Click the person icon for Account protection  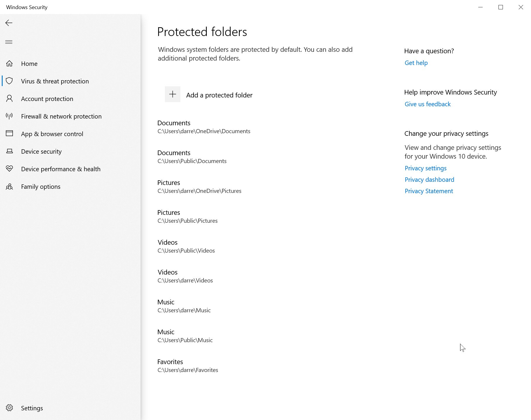coord(9,99)
